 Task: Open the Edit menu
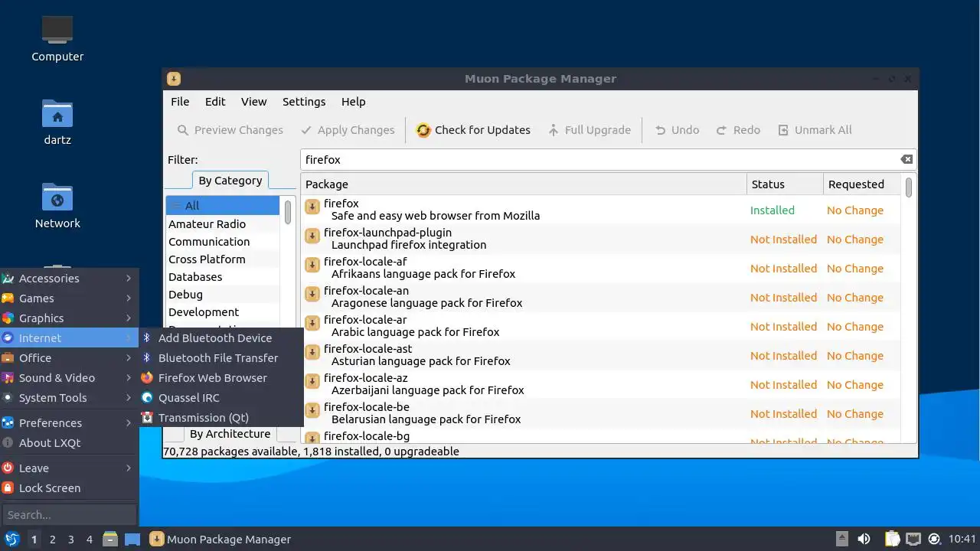coord(215,102)
